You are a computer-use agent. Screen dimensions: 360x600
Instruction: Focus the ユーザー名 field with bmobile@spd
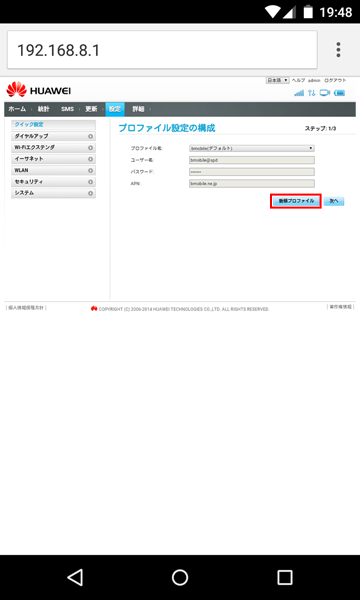click(252, 160)
